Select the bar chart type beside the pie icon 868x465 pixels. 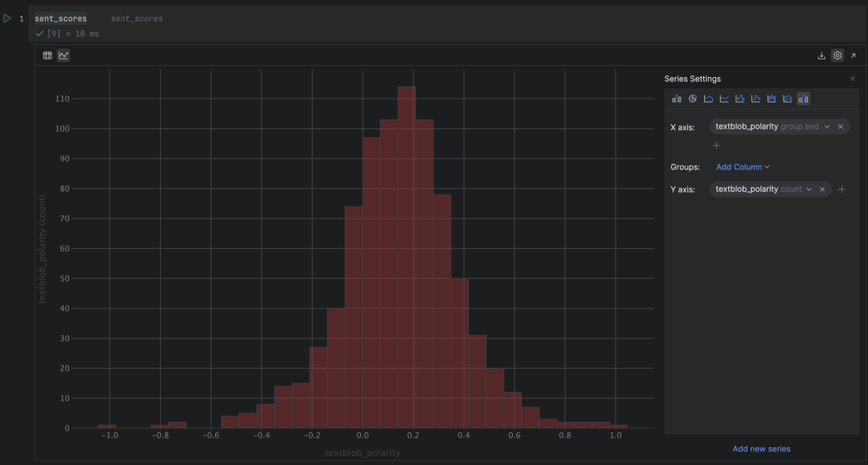tap(677, 99)
